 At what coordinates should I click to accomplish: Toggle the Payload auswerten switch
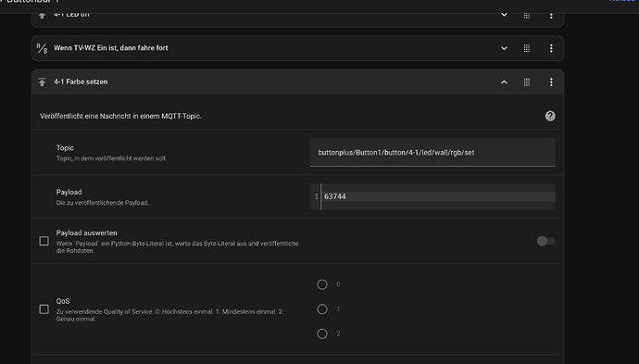click(545, 241)
